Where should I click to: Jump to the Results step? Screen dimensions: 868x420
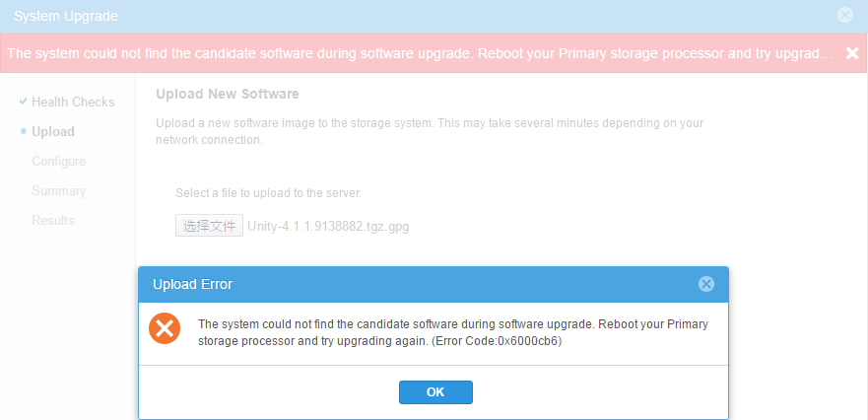[x=53, y=220]
